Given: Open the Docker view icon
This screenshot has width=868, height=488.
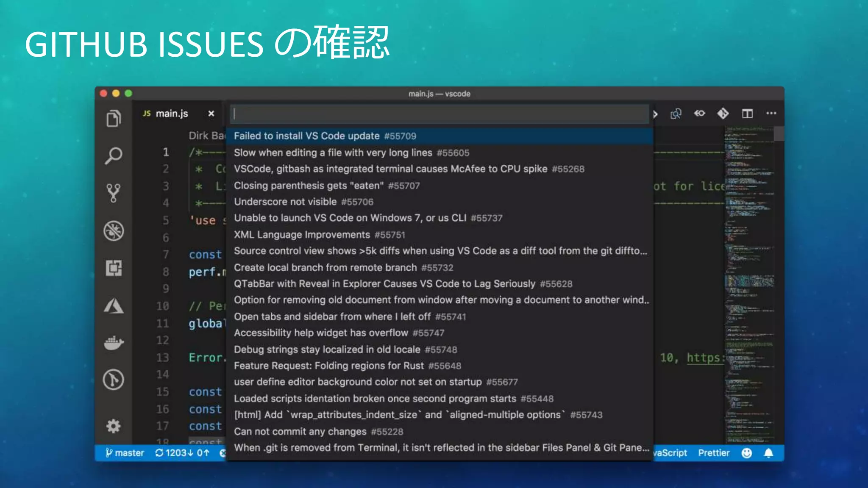Looking at the screenshot, I should [x=114, y=343].
